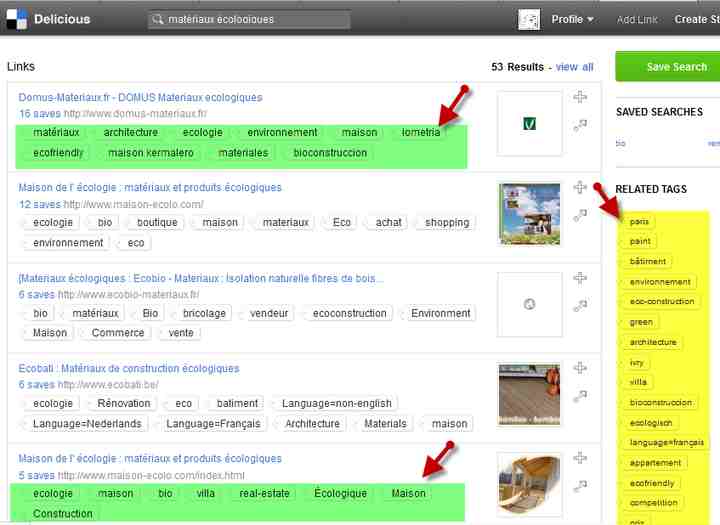The image size is (720, 525).
Task: Share the 12-saves Maison de l'écologie link icon
Action: 580,215
